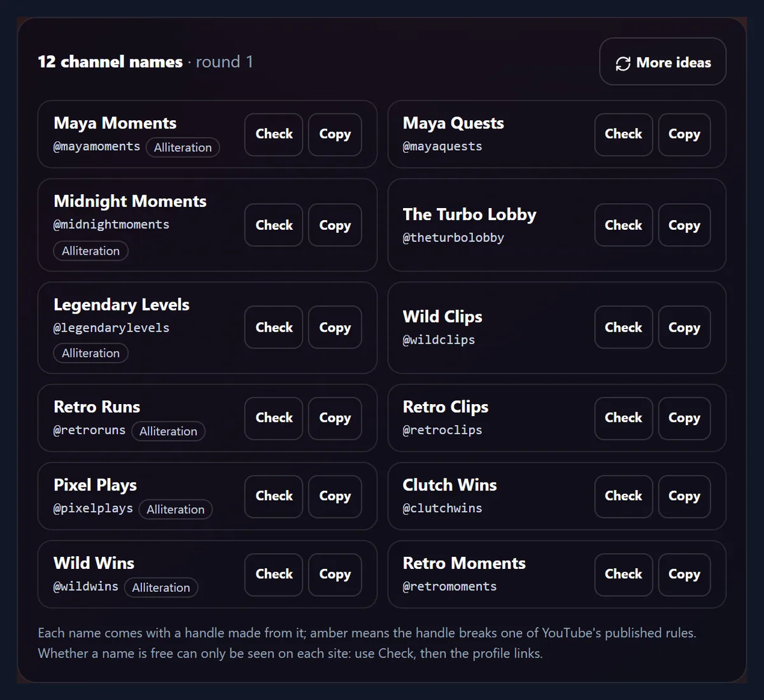Click the Maya Quests title
The image size is (764, 700).
453,123
